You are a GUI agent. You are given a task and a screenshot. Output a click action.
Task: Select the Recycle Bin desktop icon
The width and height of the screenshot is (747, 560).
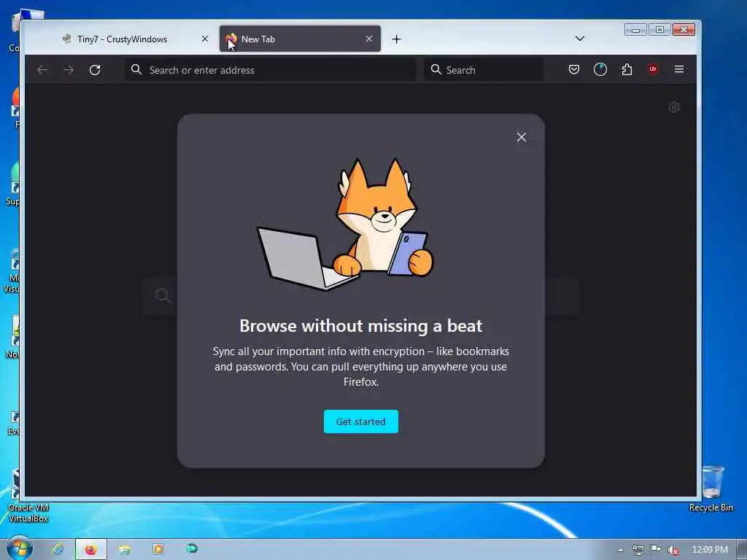click(711, 489)
